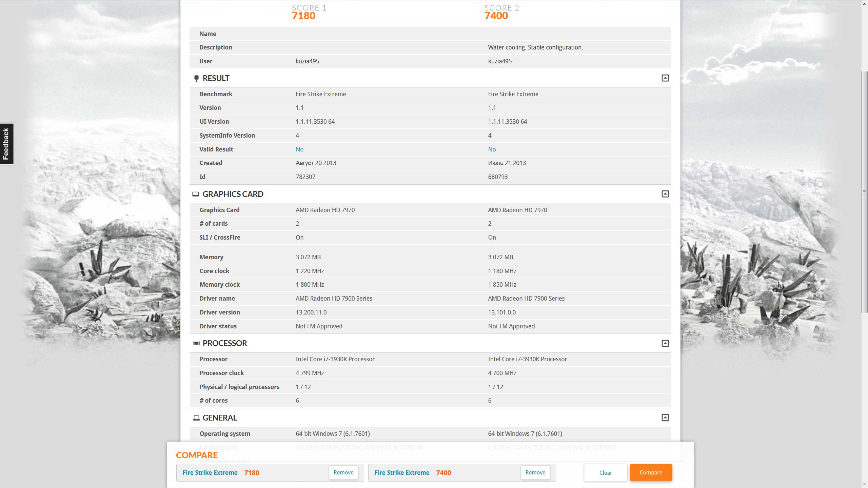This screenshot has height=488, width=868.
Task: Remove the 7180 Fire Strike Extreme result
Action: (x=343, y=472)
